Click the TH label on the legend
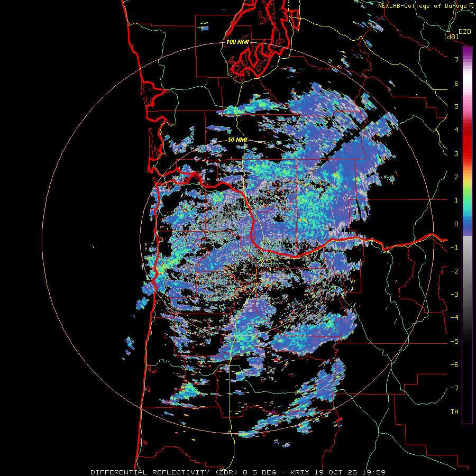This screenshot has width=476, height=476. (454, 412)
